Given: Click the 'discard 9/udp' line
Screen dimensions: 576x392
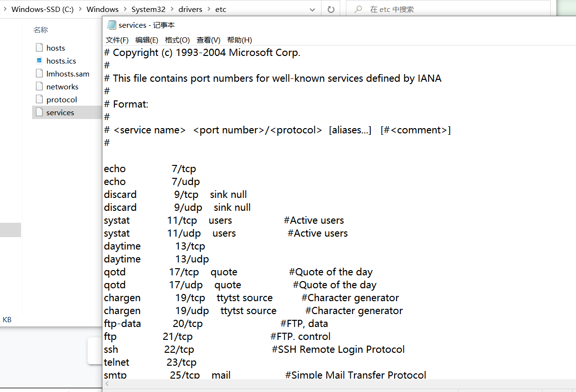Looking at the screenshot, I should 177,207.
